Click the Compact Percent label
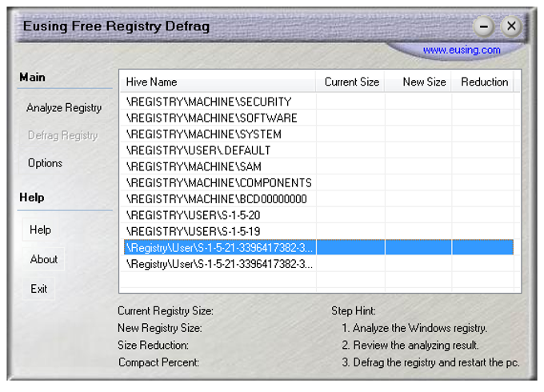This screenshot has height=392, width=544. pos(158,362)
